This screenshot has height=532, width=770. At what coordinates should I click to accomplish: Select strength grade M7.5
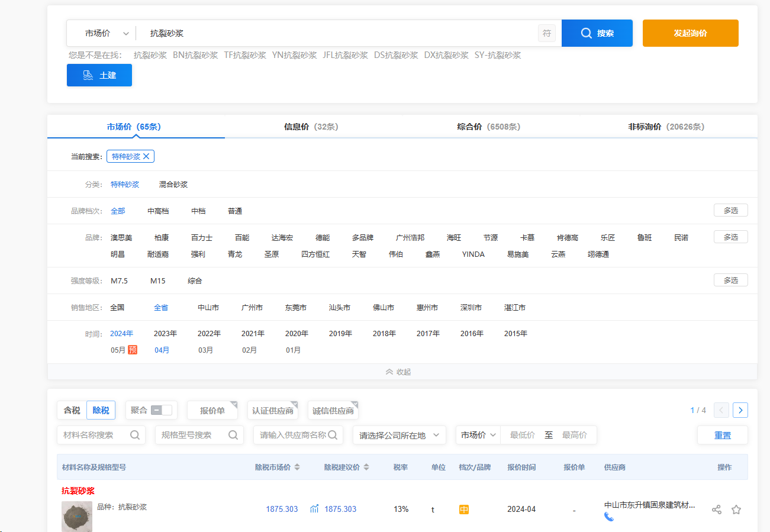click(119, 280)
